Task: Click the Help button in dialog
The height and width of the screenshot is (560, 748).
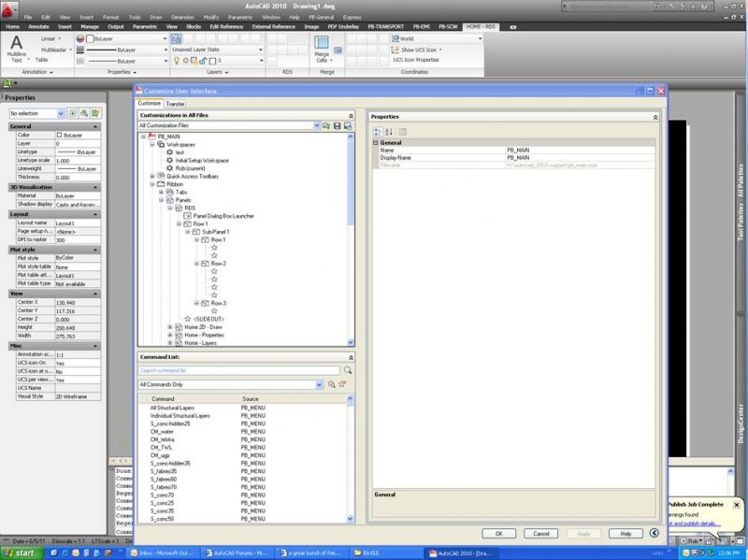Action: coord(626,533)
